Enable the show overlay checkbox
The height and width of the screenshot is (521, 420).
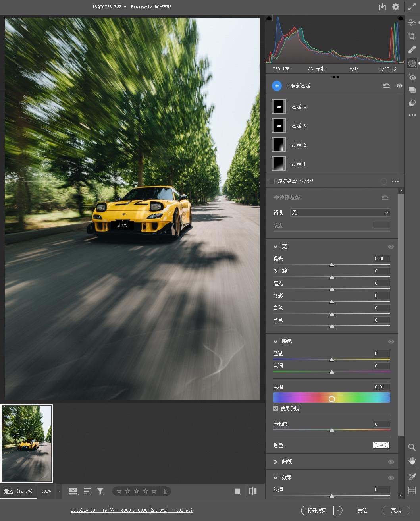[x=272, y=181]
